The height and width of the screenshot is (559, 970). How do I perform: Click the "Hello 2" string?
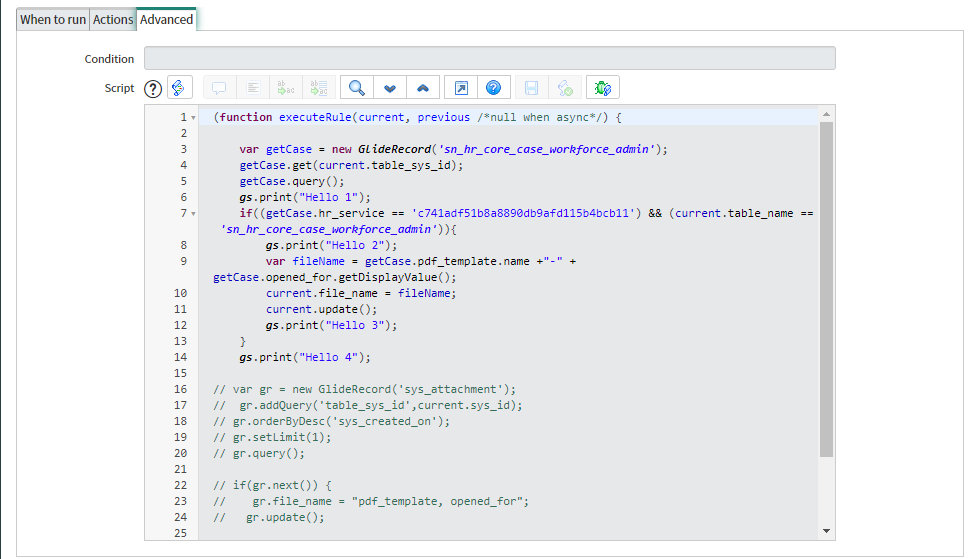point(355,245)
